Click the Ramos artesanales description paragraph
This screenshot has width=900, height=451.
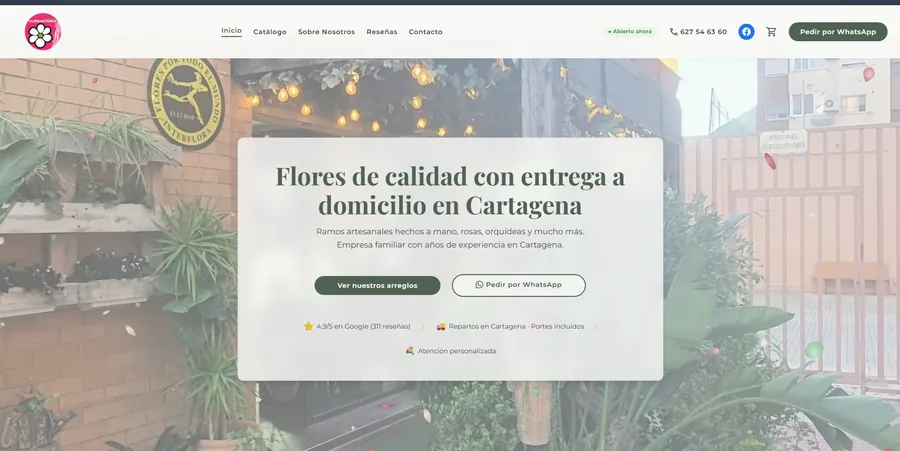tap(450, 238)
